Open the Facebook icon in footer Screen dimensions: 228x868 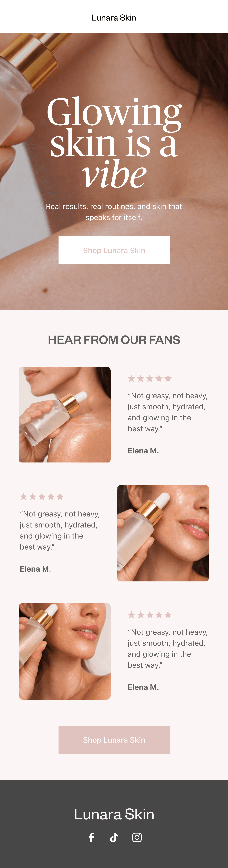point(91,837)
